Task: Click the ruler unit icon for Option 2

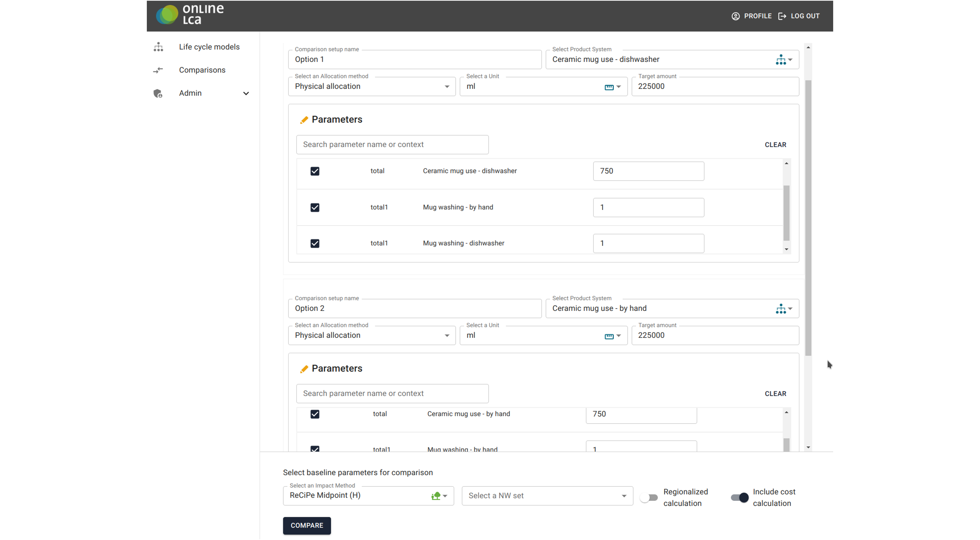Action: click(x=609, y=336)
